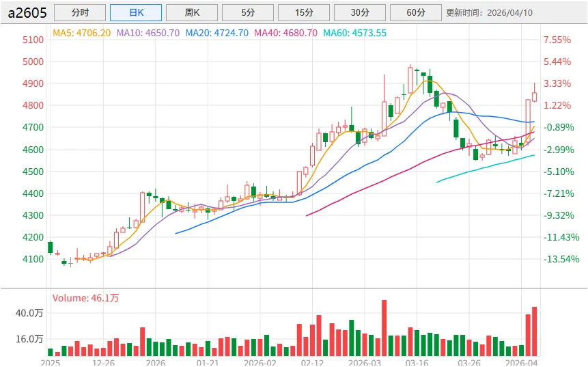The height and width of the screenshot is (367, 588).
Task: Click the 03-26 date axis label
Action: click(x=468, y=362)
